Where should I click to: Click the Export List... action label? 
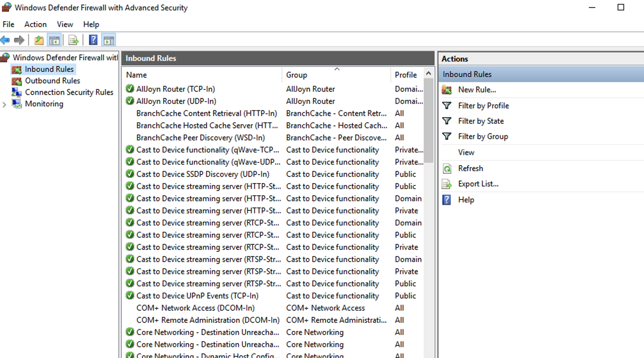(478, 184)
